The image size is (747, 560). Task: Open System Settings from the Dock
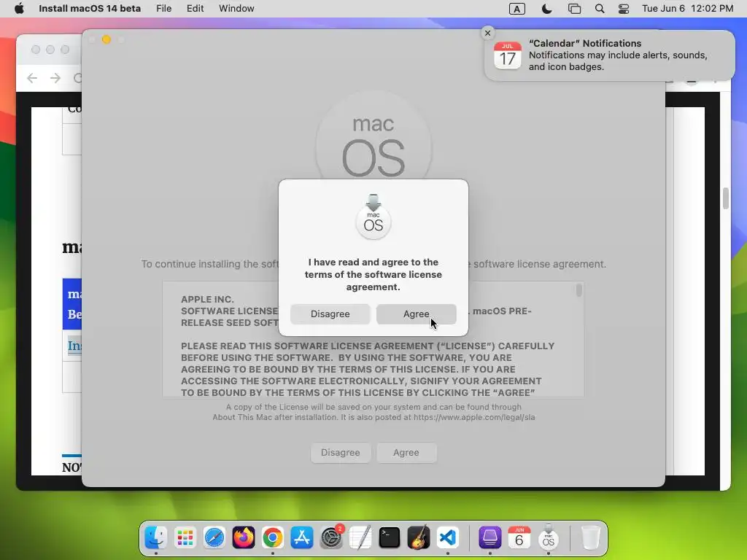pos(331,537)
